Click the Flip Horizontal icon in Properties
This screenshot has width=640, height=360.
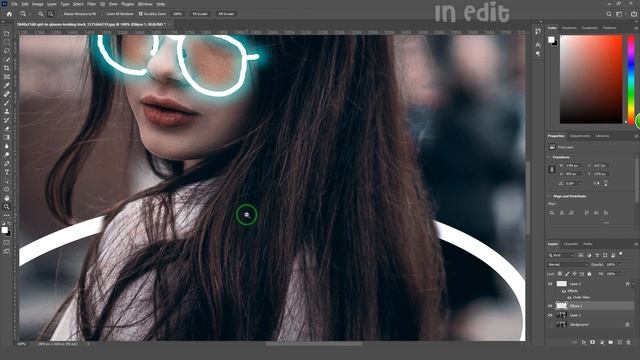pos(596,184)
